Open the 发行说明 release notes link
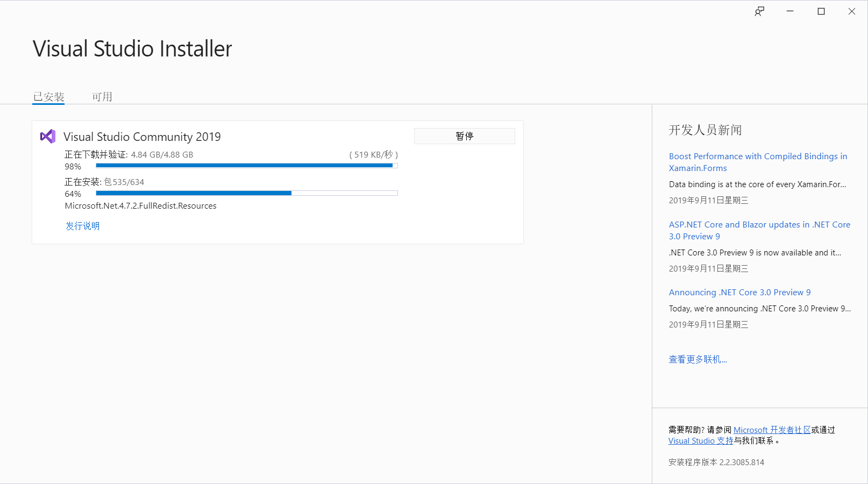 pos(82,226)
